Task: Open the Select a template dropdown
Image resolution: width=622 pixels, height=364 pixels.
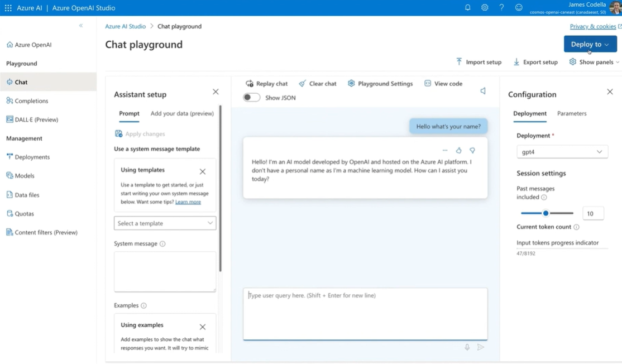Action: click(165, 223)
